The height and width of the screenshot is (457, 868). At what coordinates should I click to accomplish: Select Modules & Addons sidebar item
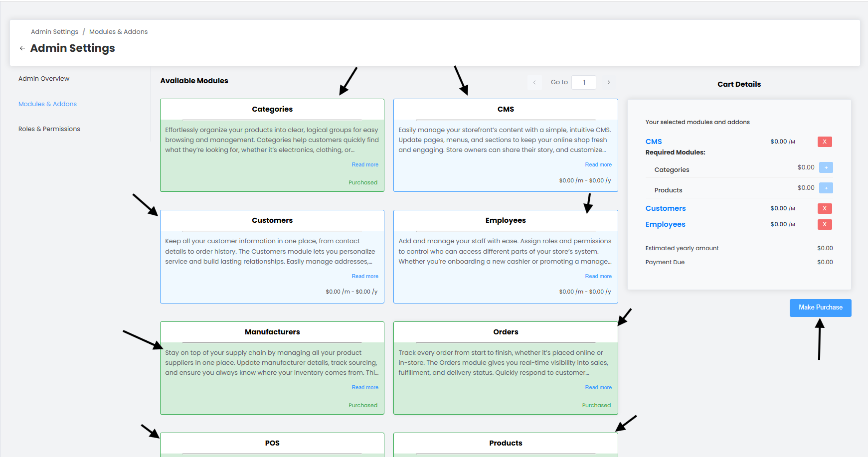click(x=47, y=104)
